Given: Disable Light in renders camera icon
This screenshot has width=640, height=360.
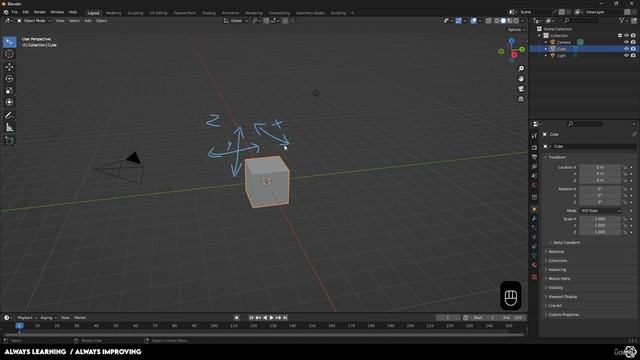Looking at the screenshot, I should pos(633,56).
